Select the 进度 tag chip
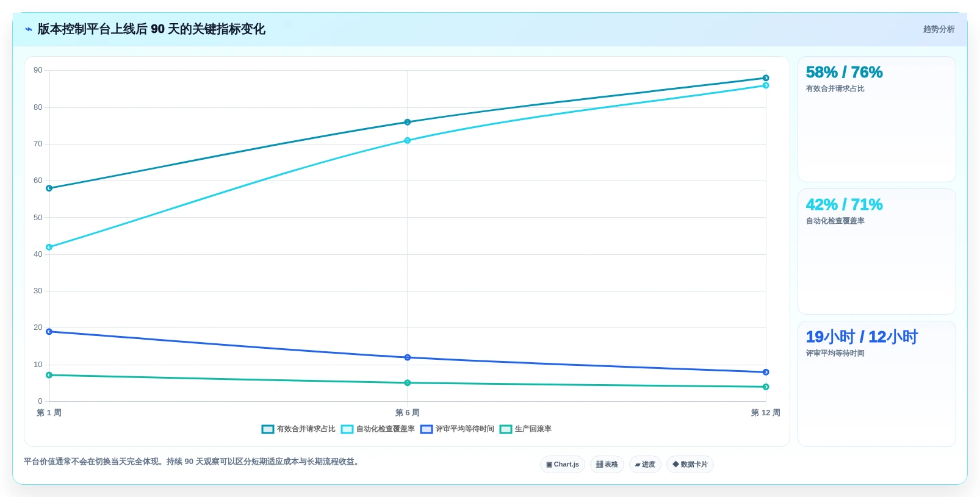 coord(645,465)
